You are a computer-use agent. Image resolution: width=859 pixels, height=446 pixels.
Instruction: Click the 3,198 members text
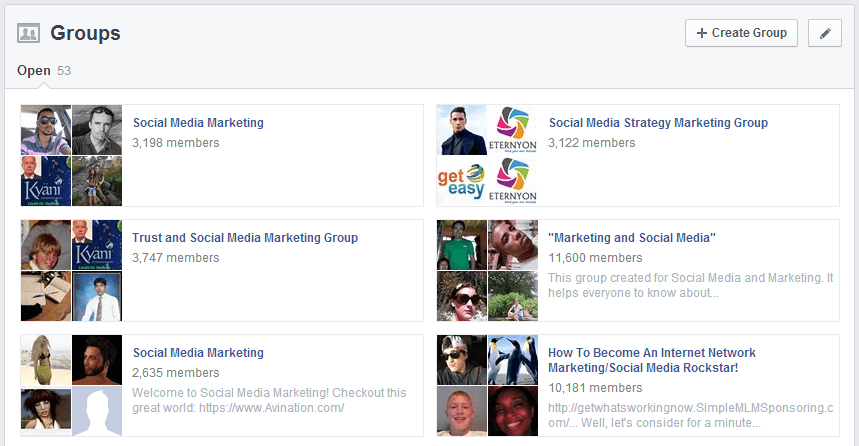pos(175,143)
